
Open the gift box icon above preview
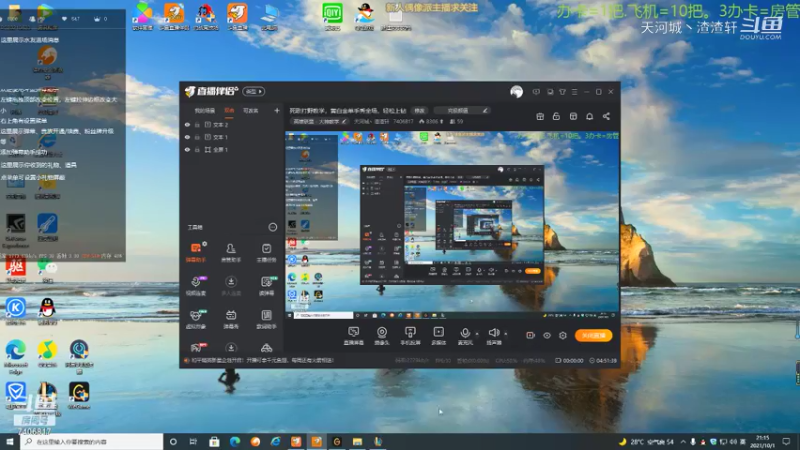click(x=540, y=116)
